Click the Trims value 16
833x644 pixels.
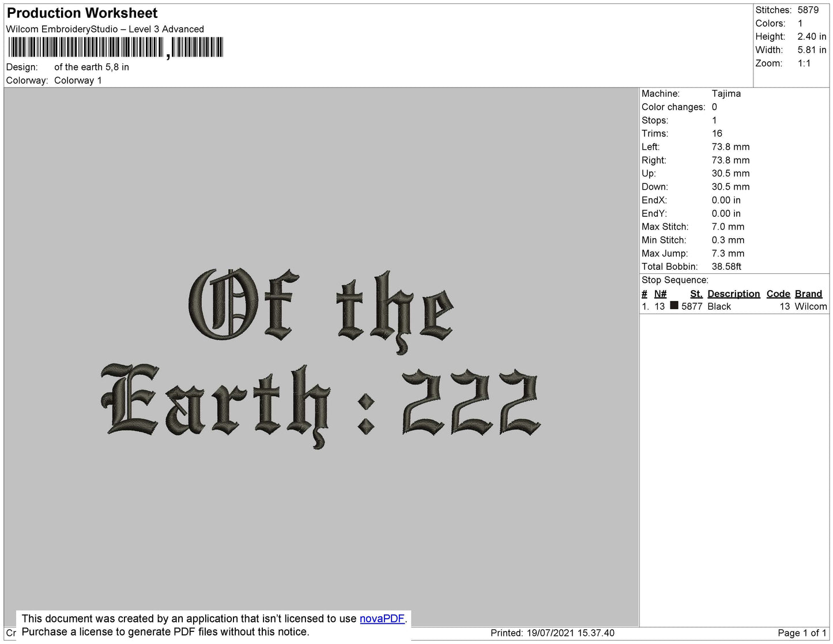pos(717,133)
